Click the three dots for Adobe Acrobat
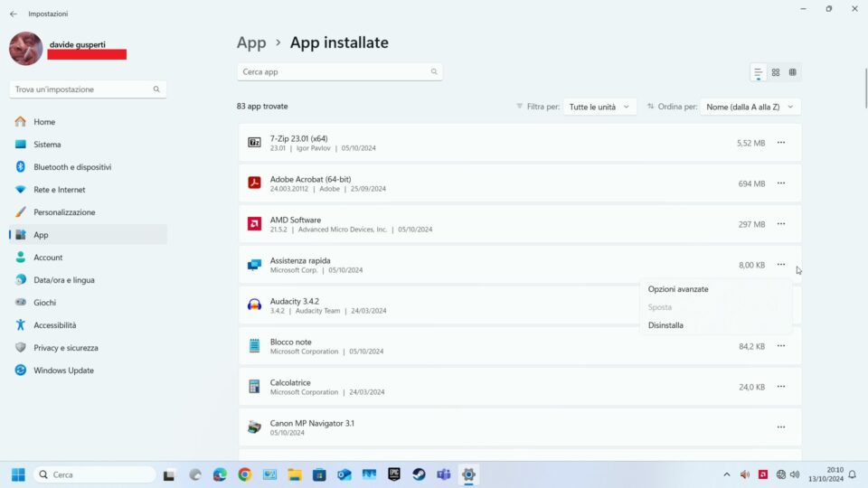The width and height of the screenshot is (868, 488). 781,183
